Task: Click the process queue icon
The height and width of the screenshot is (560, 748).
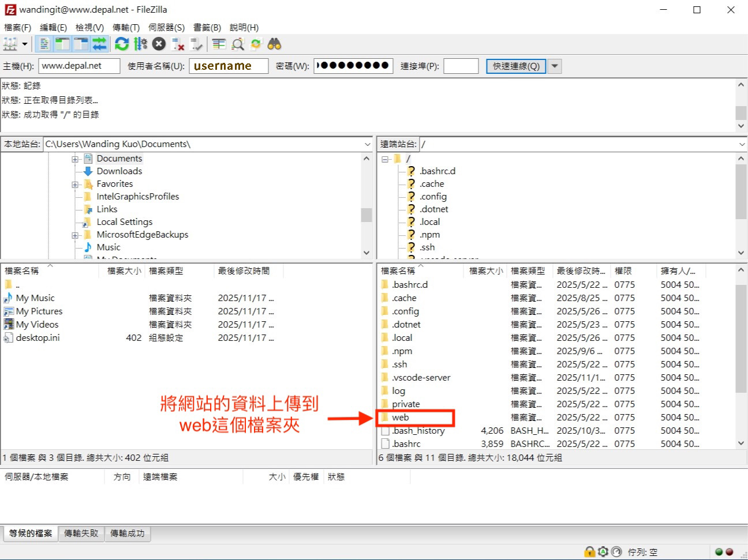Action: tap(140, 44)
